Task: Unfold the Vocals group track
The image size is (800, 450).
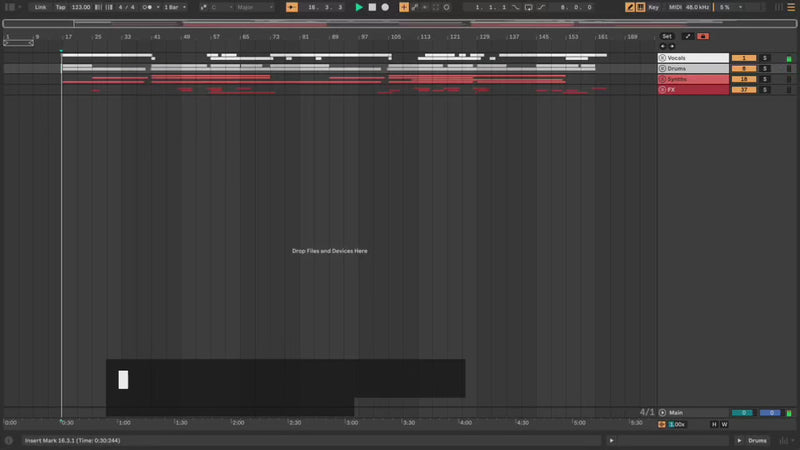Action: coord(662,58)
